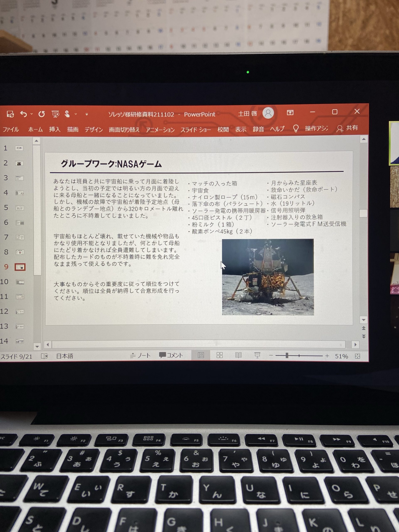Adjust the zoom slider handle
Screen dimensions: 399x532
tap(287, 356)
